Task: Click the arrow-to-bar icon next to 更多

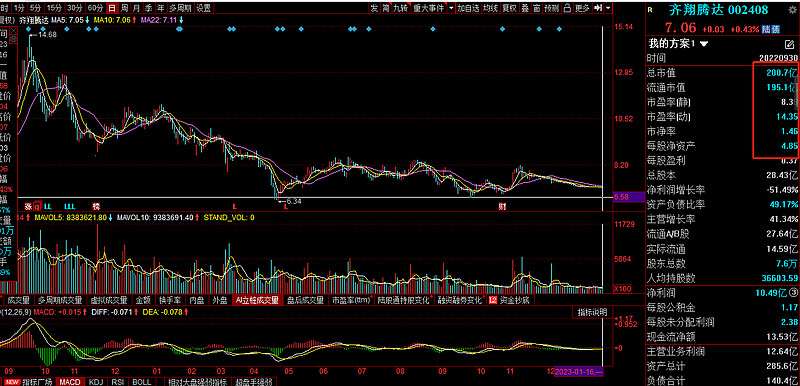Action: (597, 8)
